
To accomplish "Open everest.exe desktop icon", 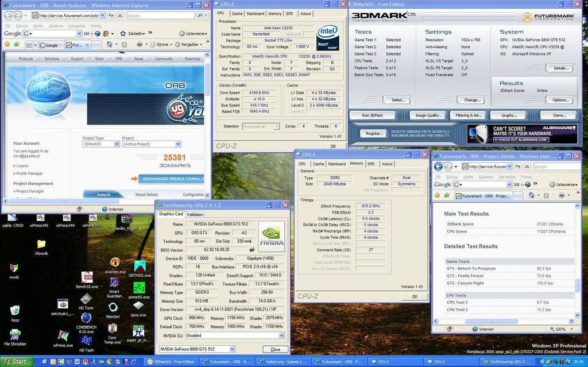I will tap(115, 265).
